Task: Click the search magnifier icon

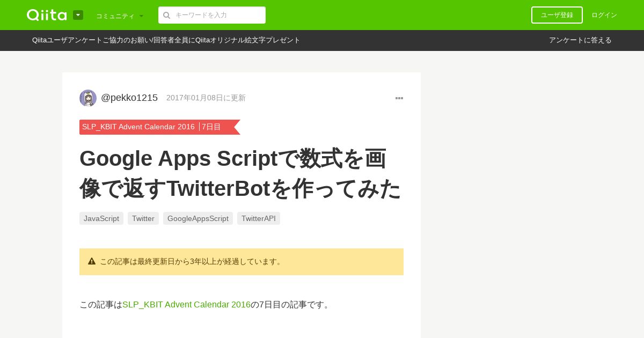Action: (167, 15)
